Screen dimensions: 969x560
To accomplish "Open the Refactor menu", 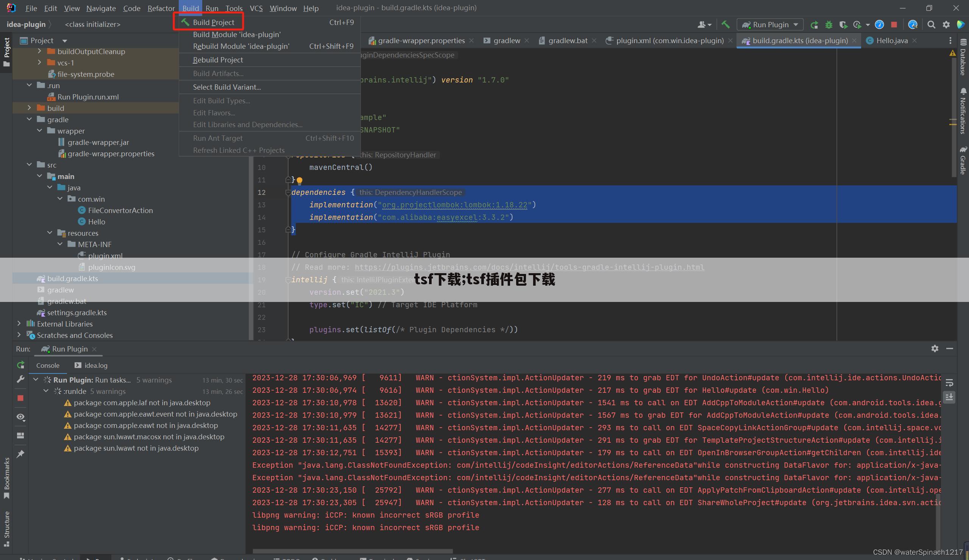I will 161,8.
